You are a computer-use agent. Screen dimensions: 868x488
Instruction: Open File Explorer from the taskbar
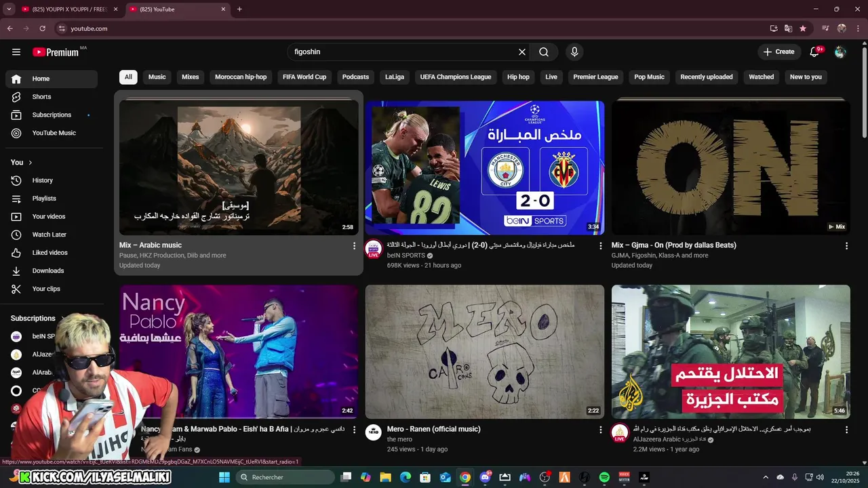[385, 477]
